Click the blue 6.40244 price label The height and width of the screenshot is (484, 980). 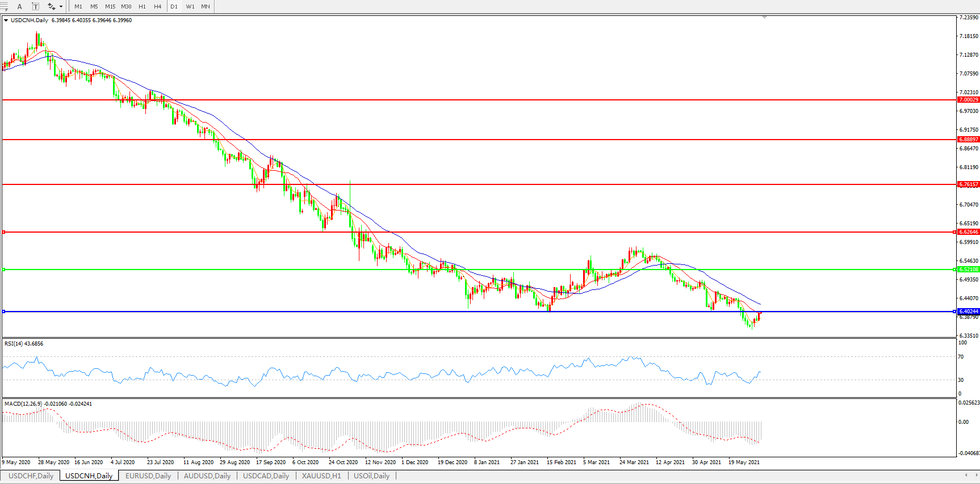point(968,312)
